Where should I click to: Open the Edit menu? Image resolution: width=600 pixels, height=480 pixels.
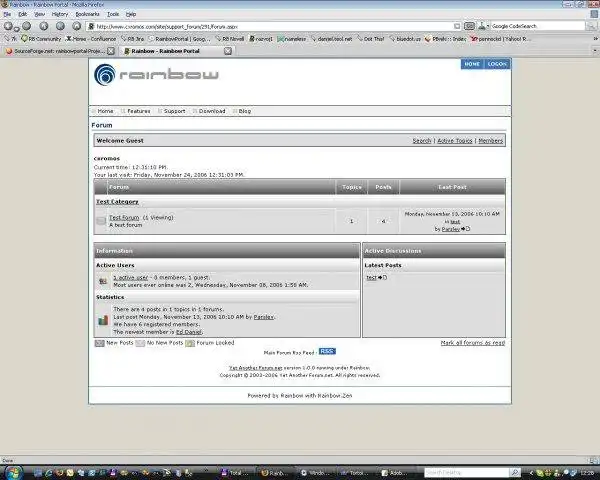[23, 14]
